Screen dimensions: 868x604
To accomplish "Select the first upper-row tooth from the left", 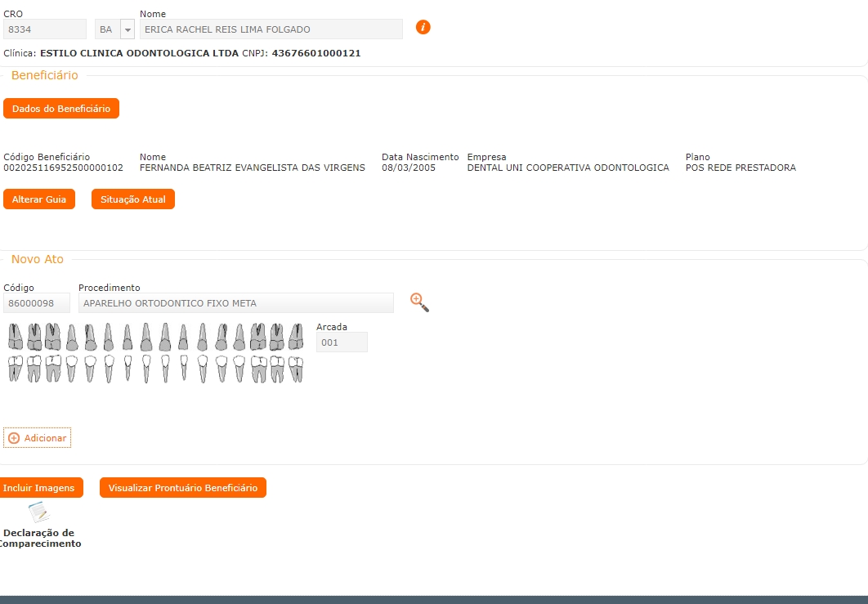I will [x=16, y=337].
